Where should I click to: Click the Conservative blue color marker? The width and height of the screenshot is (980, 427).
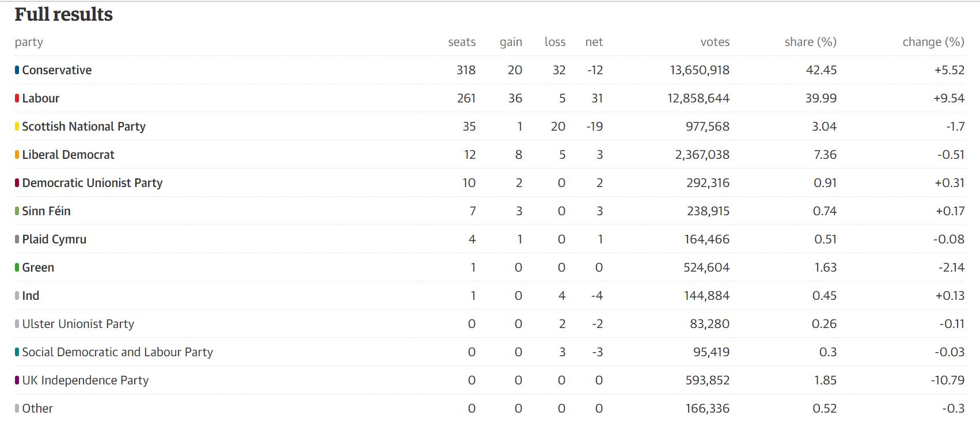click(x=17, y=70)
